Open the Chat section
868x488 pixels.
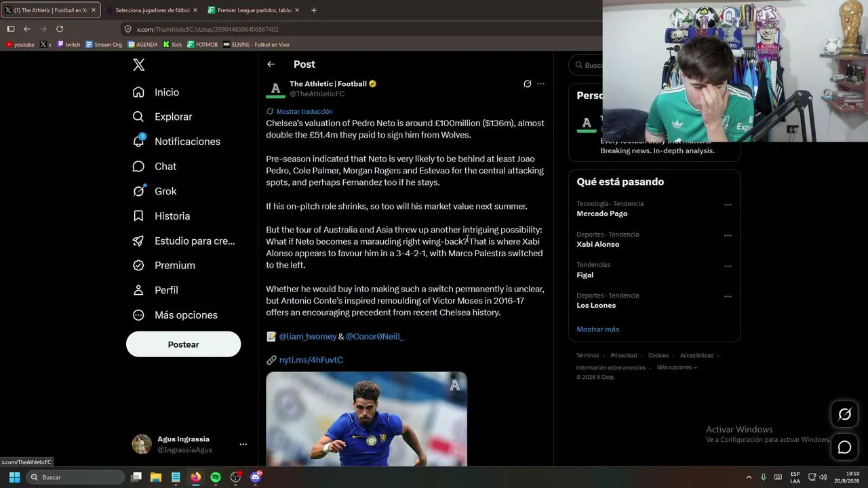click(x=154, y=166)
